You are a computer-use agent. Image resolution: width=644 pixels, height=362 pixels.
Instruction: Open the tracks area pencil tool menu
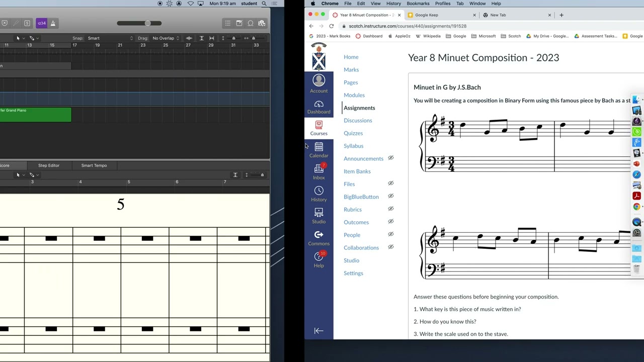[34, 38]
